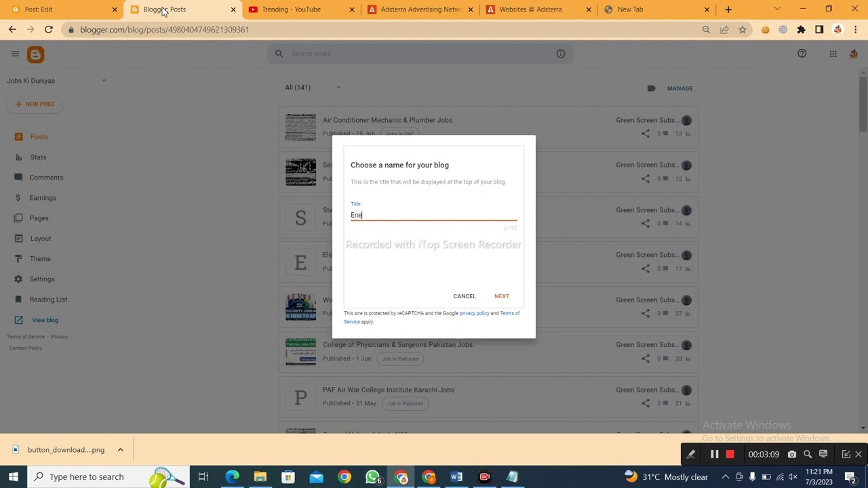
Task: Share the PAF Air War College post
Action: coord(646,403)
